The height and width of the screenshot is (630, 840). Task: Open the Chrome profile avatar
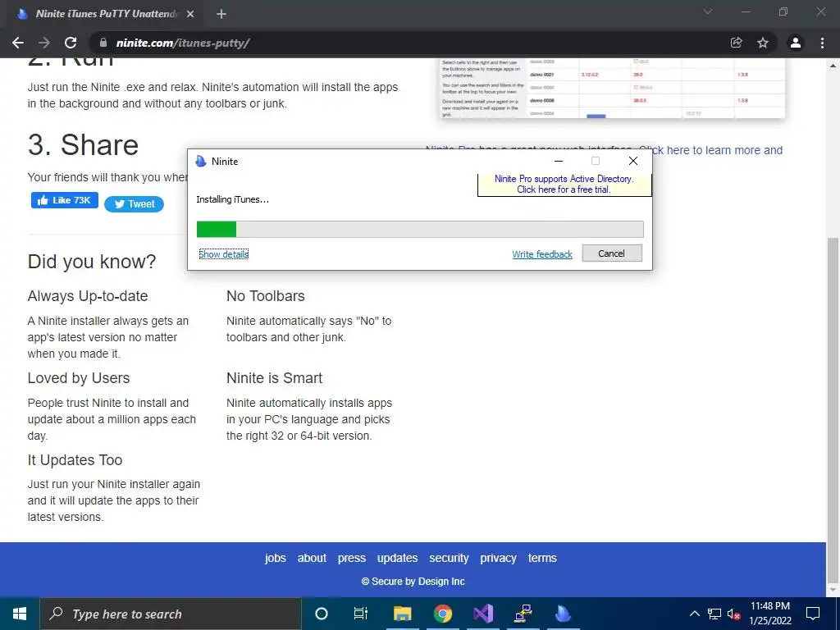(x=796, y=43)
